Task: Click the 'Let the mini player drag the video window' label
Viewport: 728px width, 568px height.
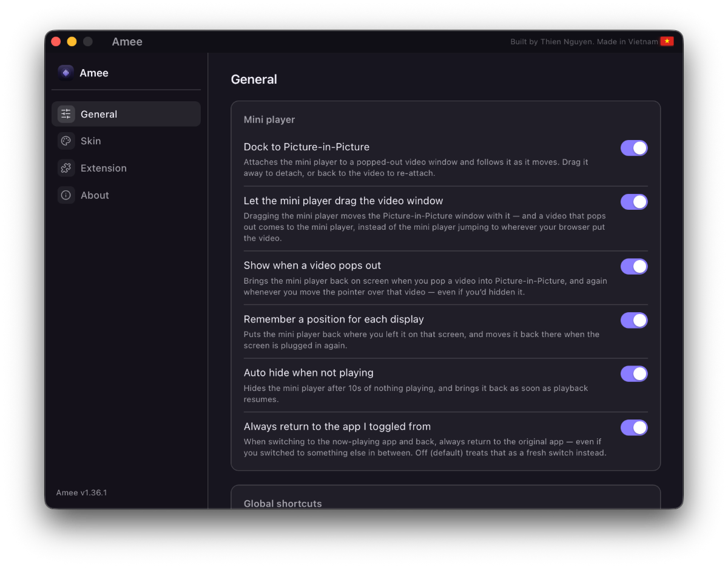Action: tap(343, 201)
